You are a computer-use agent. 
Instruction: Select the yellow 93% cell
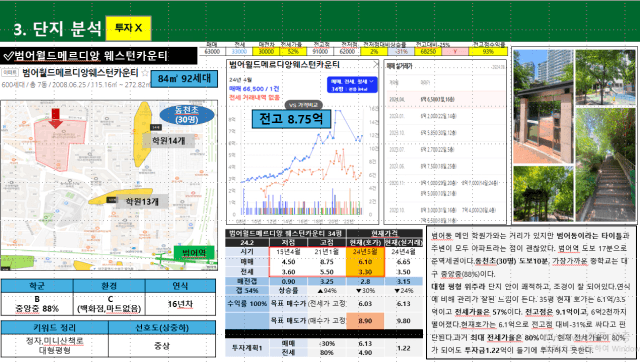tap(488, 51)
